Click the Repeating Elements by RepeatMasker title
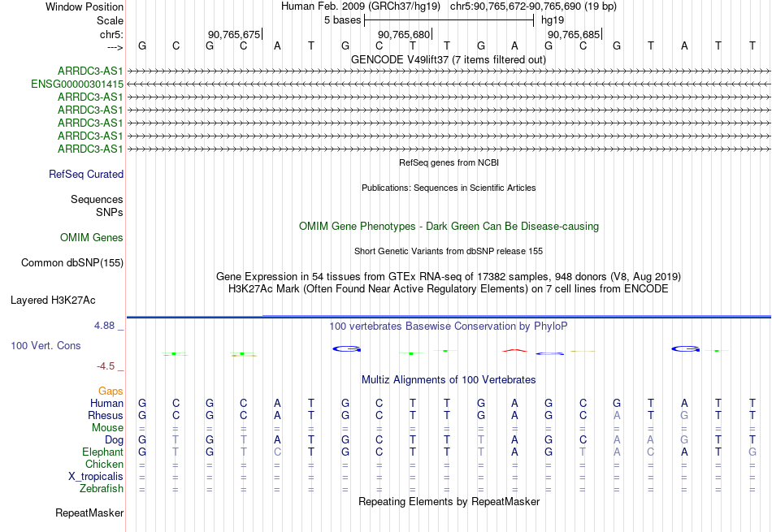The width and height of the screenshot is (772, 532). pos(449,501)
